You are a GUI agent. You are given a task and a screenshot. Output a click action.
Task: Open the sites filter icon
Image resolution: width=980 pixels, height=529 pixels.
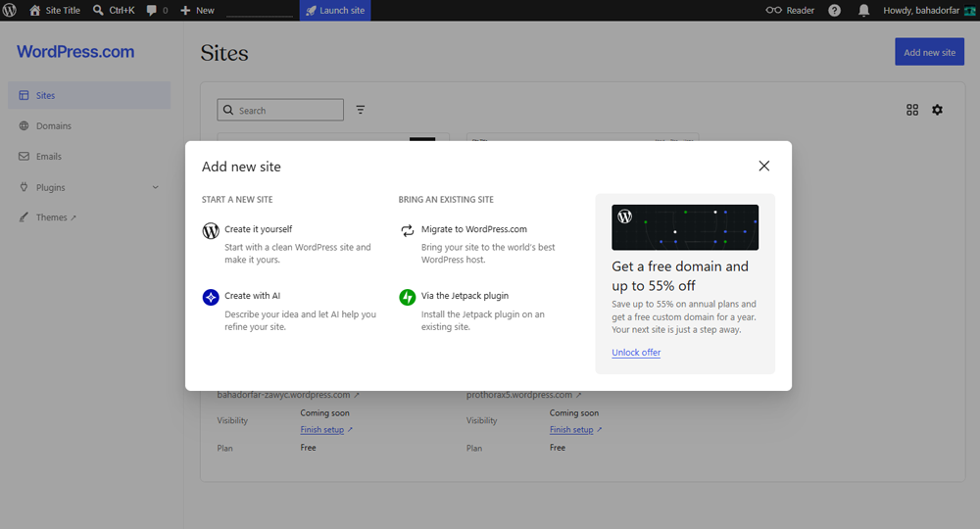pos(361,110)
